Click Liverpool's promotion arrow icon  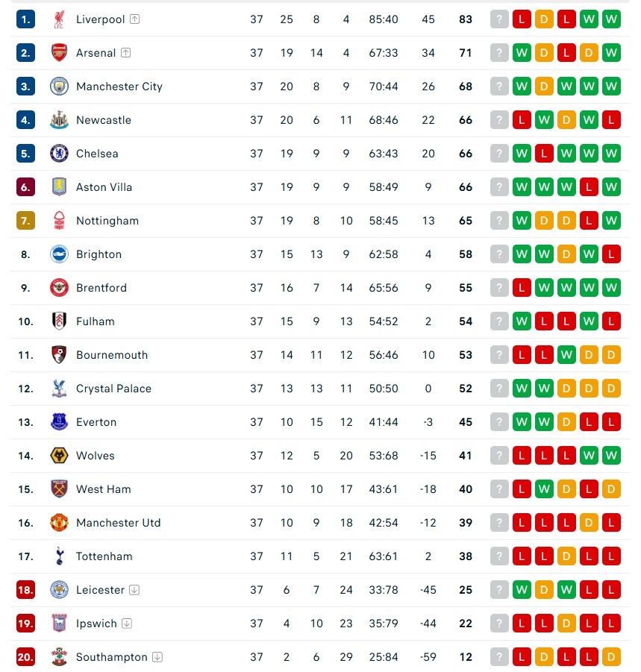(x=134, y=19)
